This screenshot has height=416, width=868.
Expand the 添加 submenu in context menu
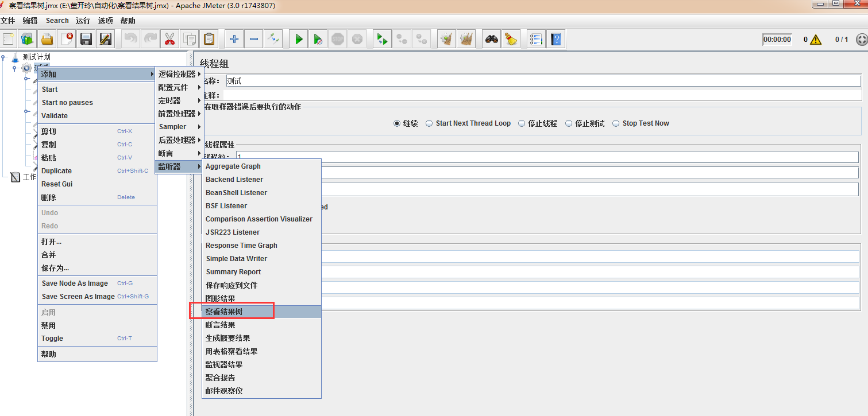click(97, 74)
